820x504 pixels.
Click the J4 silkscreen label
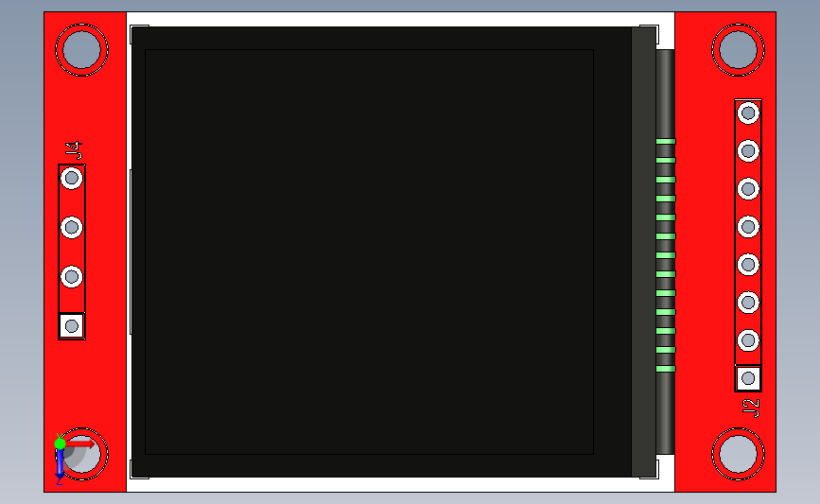(73, 150)
